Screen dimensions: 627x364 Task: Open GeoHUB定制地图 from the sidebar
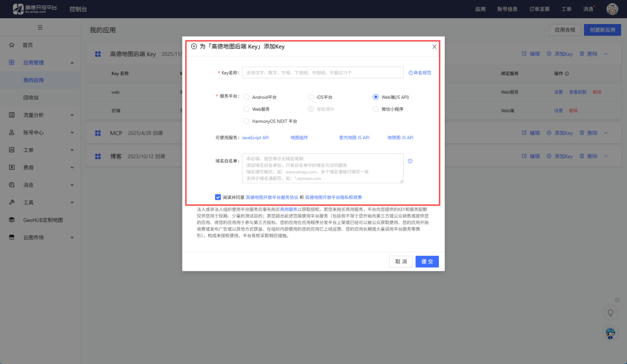43,220
